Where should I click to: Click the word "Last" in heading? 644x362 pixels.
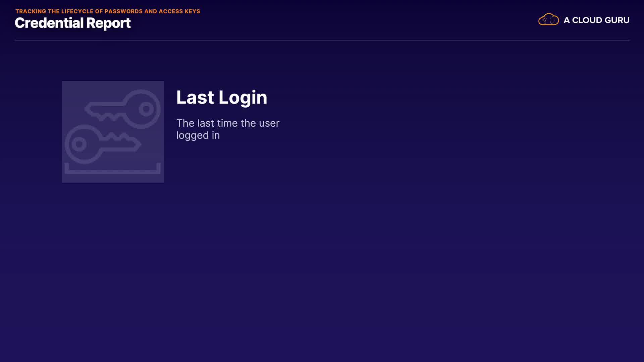[195, 97]
